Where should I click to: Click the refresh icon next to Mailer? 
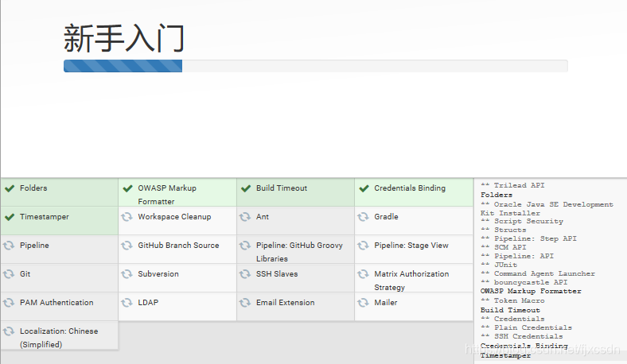[363, 303]
